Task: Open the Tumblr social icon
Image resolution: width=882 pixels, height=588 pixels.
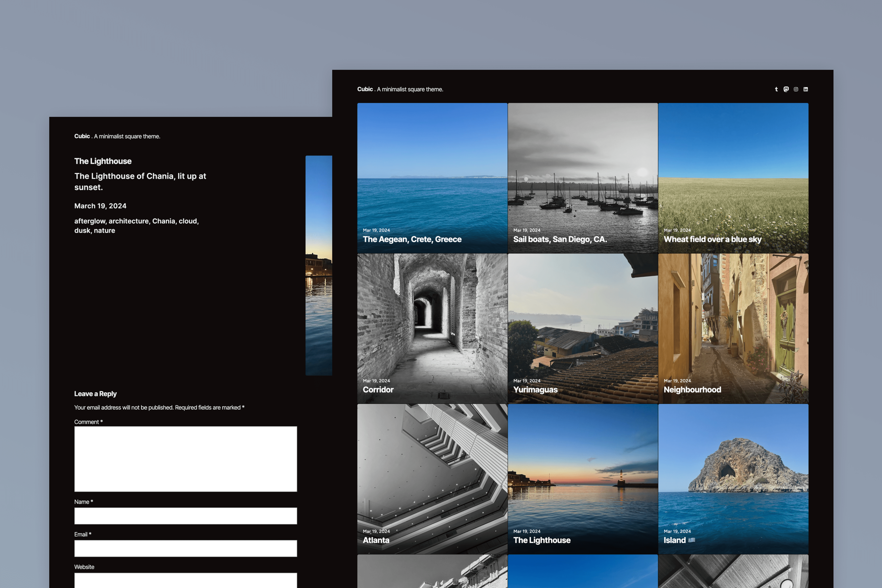Action: pos(776,89)
